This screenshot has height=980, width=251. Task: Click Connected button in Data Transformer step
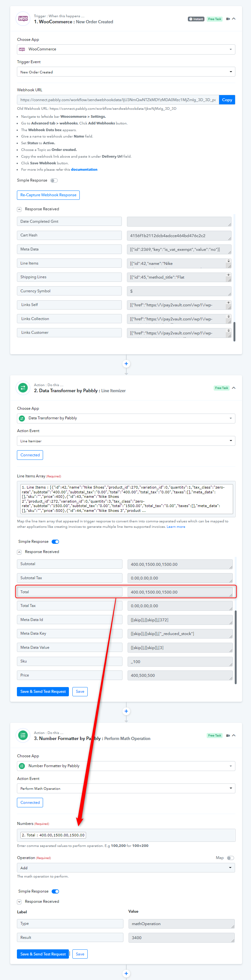tap(30, 455)
